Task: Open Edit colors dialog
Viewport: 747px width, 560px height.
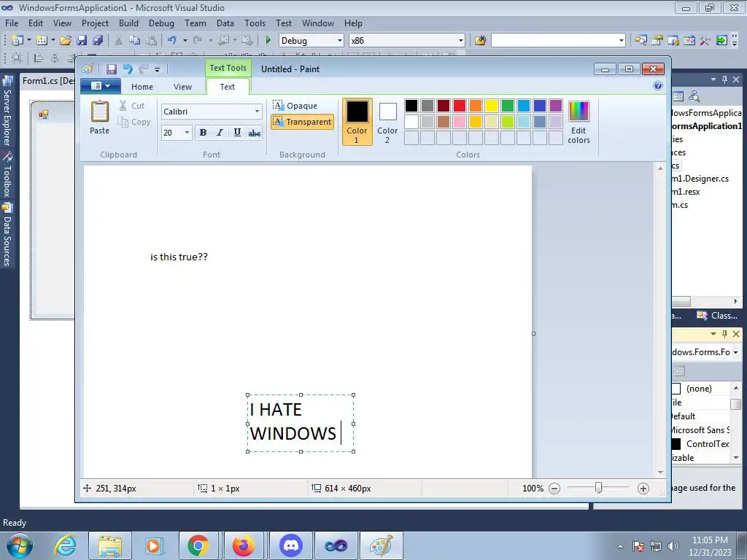Action: tap(578, 122)
